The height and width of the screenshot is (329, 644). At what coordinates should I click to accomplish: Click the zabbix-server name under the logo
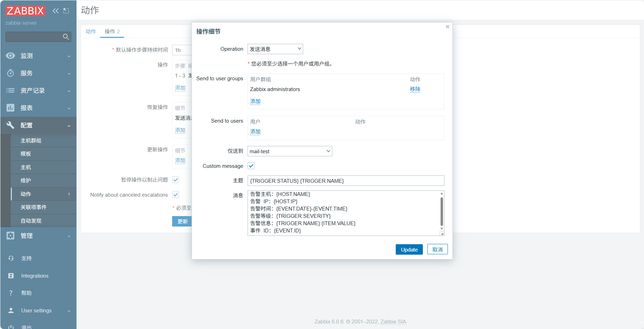[x=21, y=23]
